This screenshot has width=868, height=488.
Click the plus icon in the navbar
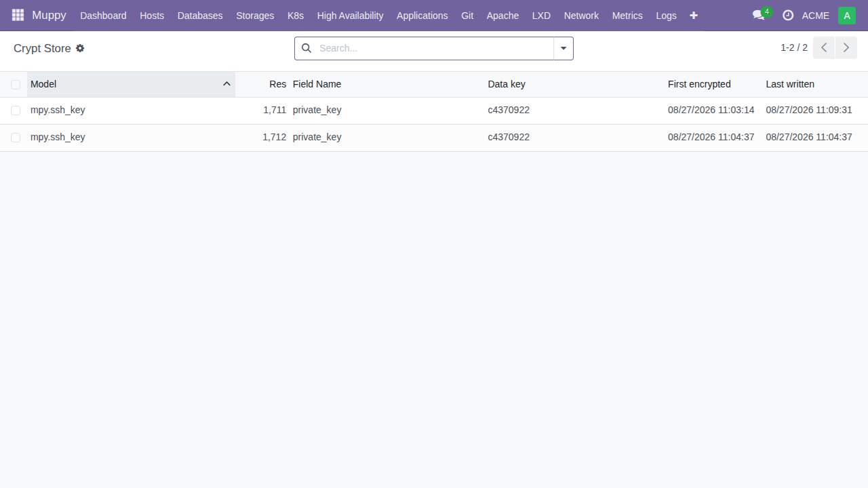pyautogui.click(x=694, y=15)
